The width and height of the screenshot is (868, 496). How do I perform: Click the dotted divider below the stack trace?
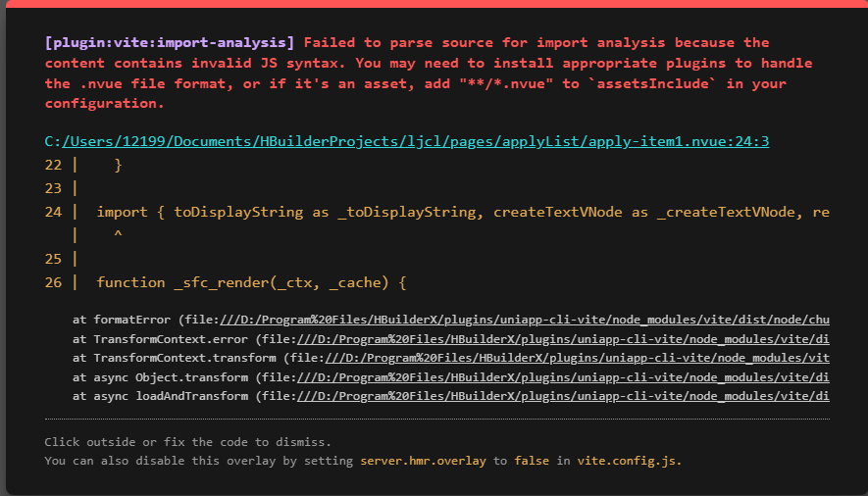436,420
